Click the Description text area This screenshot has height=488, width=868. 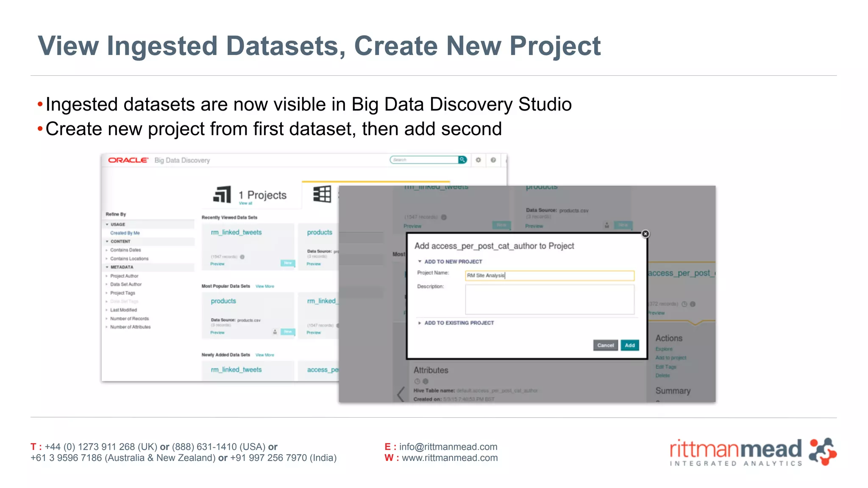(549, 299)
